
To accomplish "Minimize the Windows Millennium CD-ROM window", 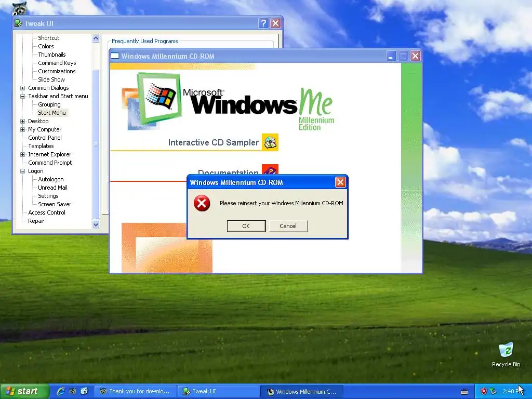I will coord(391,56).
